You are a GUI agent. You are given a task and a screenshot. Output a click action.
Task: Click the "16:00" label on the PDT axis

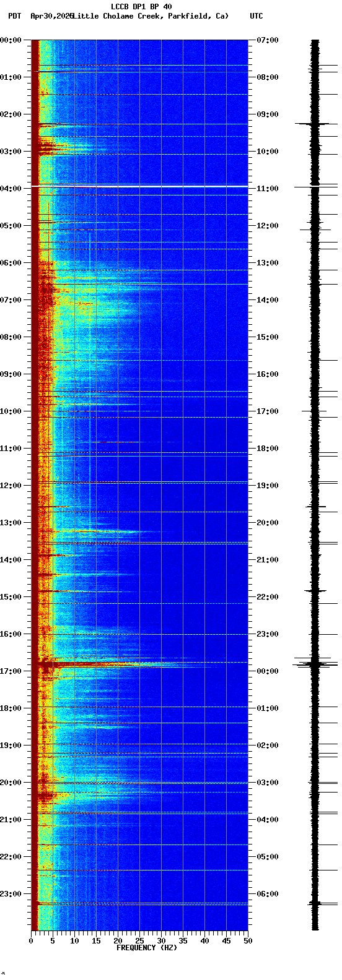pos(11,634)
